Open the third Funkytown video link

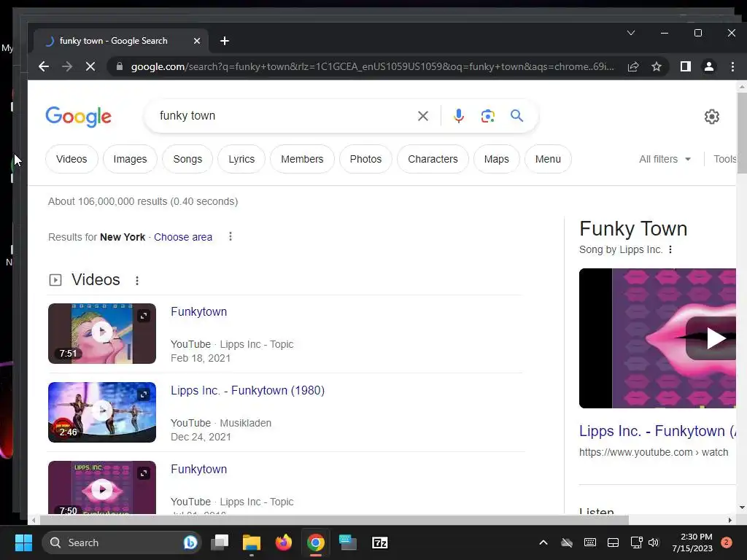tap(198, 469)
